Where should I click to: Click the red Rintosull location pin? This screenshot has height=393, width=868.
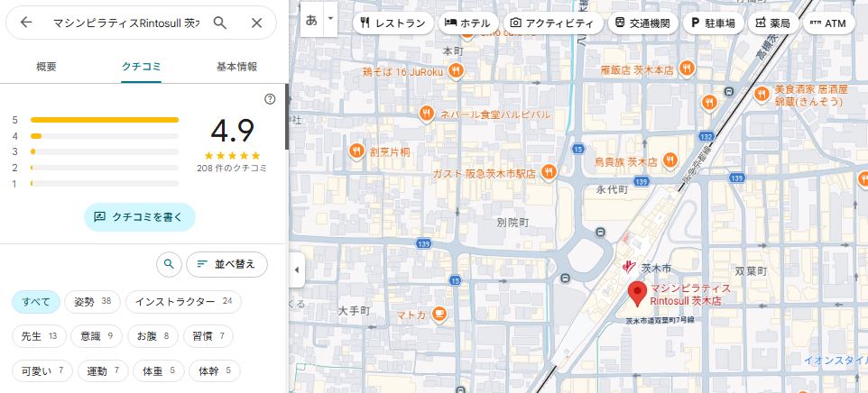point(637,293)
